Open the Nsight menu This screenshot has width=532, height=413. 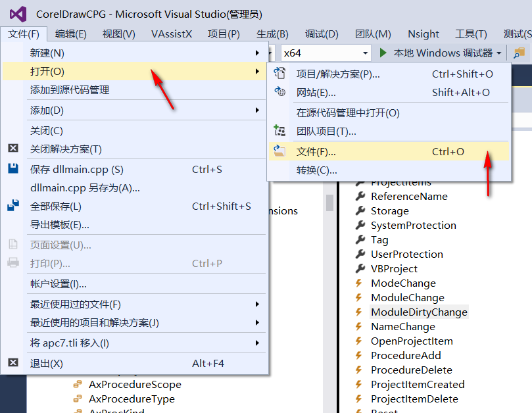coord(423,34)
